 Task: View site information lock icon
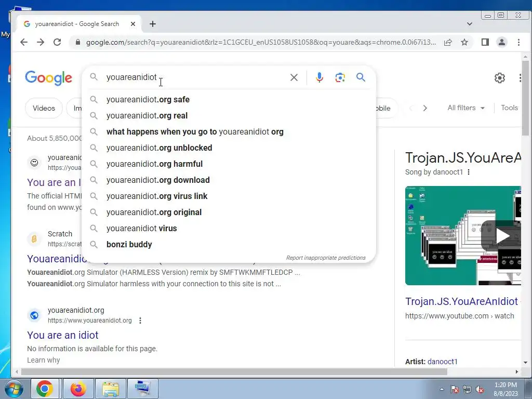78,42
